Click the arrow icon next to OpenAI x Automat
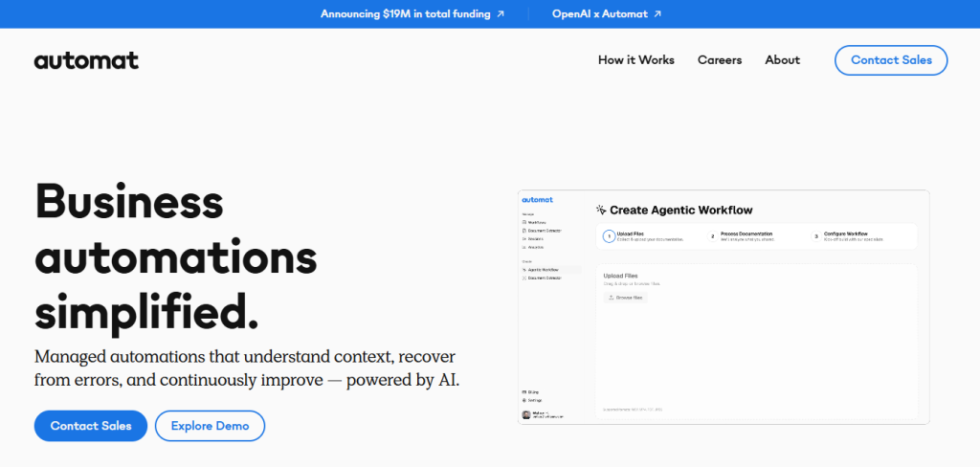980x467 pixels. pyautogui.click(x=657, y=14)
